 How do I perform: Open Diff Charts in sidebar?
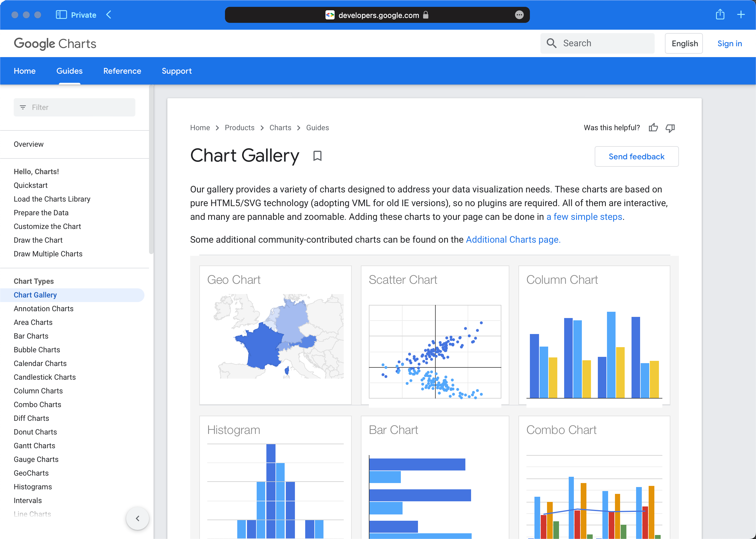[x=31, y=418]
